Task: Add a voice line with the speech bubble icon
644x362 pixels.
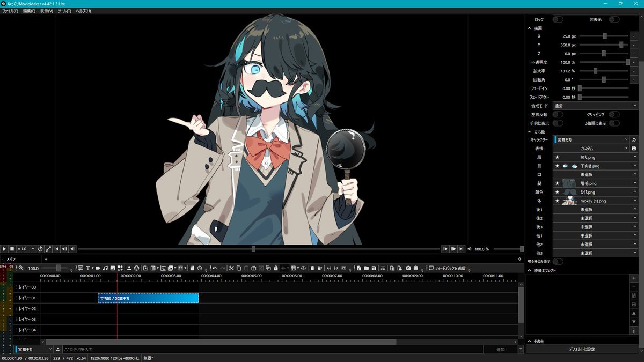Action: [80, 268]
